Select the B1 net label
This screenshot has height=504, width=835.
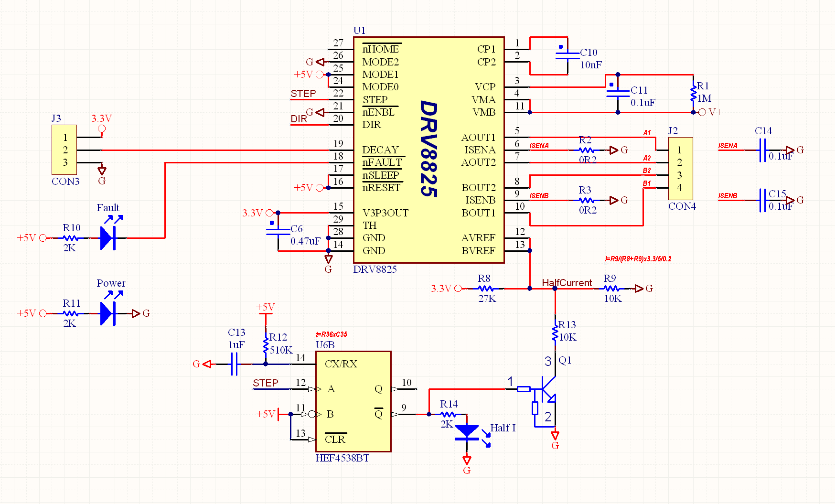(647, 183)
